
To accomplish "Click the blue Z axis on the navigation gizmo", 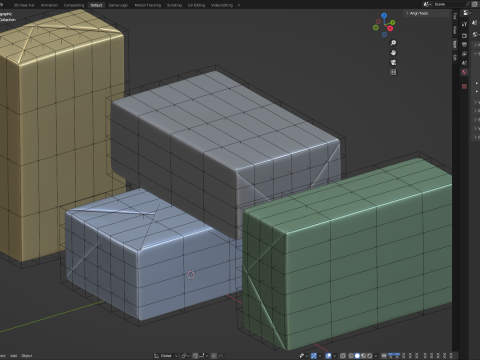I will coord(384,16).
